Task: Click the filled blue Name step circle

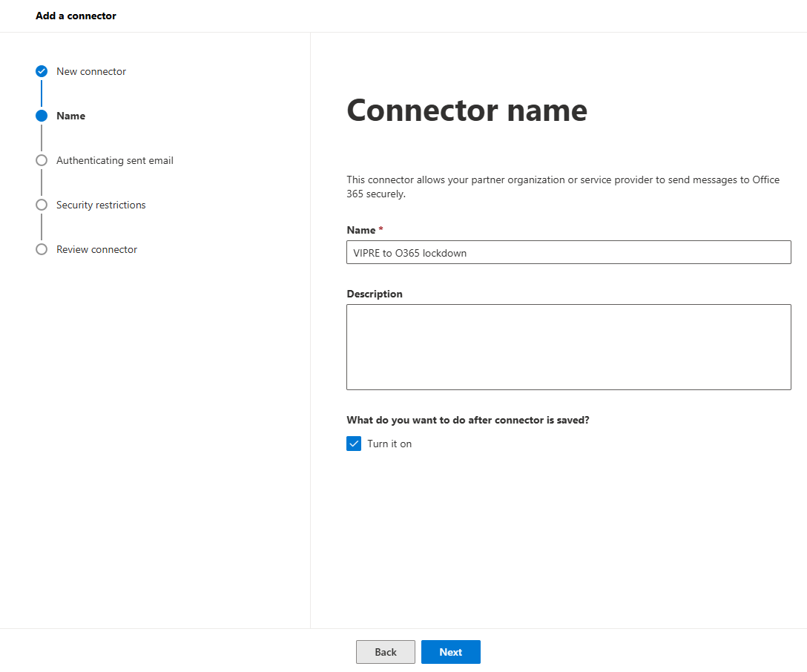Action: (42, 116)
